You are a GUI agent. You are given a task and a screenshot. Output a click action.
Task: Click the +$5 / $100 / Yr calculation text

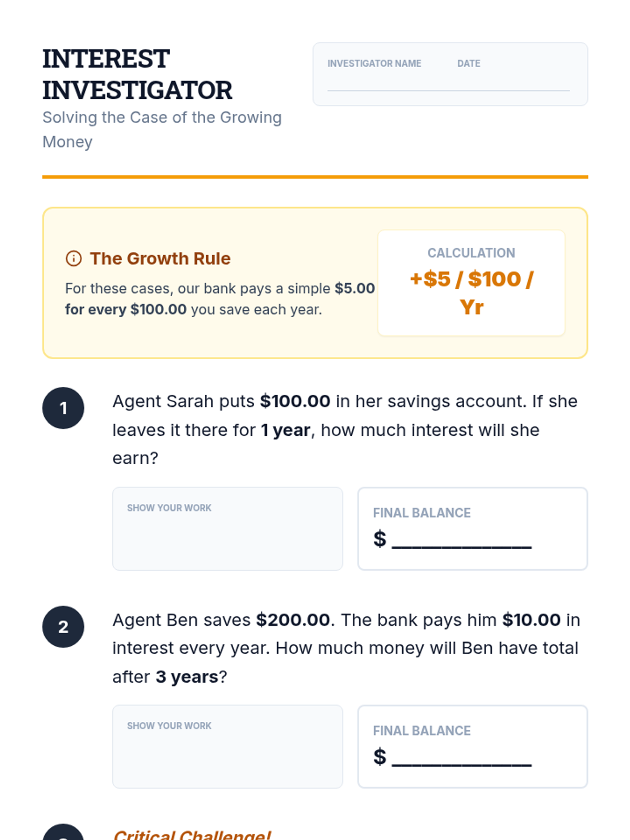point(471,292)
